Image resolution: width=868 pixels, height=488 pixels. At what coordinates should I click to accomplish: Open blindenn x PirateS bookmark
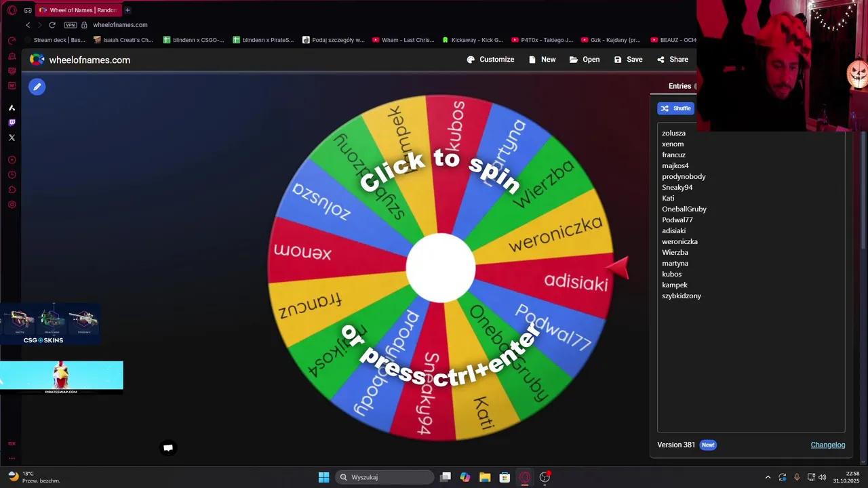pyautogui.click(x=264, y=40)
